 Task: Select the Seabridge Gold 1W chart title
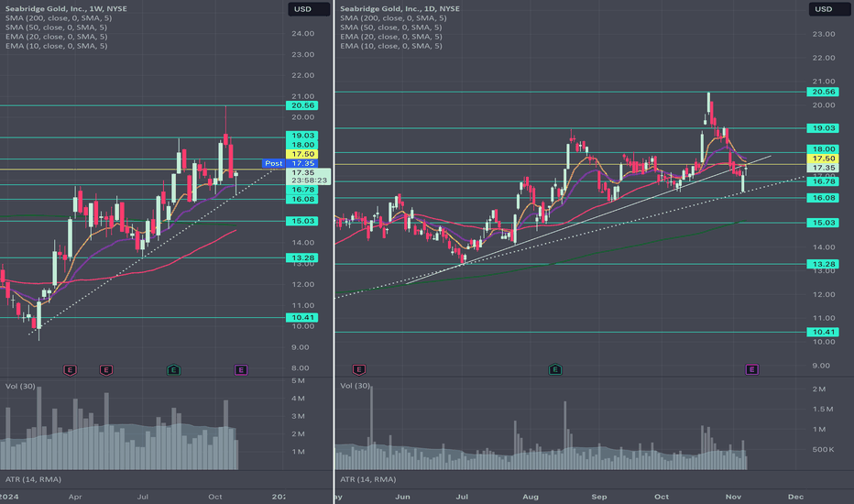point(66,9)
